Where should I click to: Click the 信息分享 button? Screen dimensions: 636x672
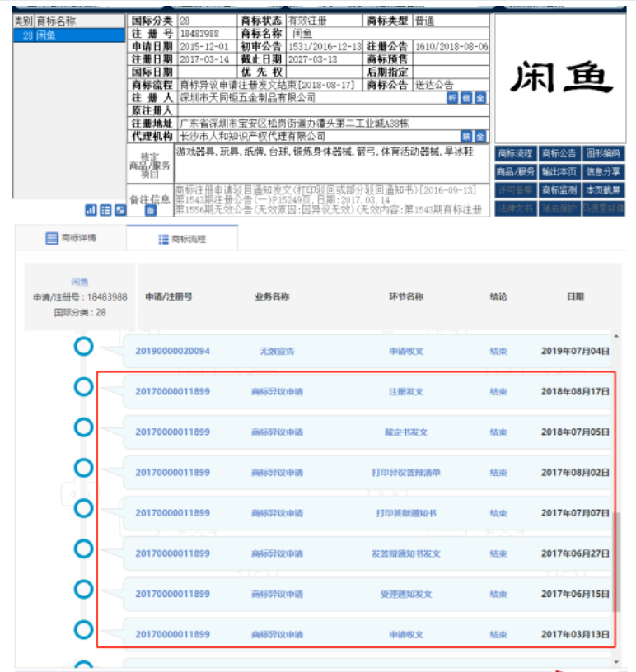[x=603, y=172]
